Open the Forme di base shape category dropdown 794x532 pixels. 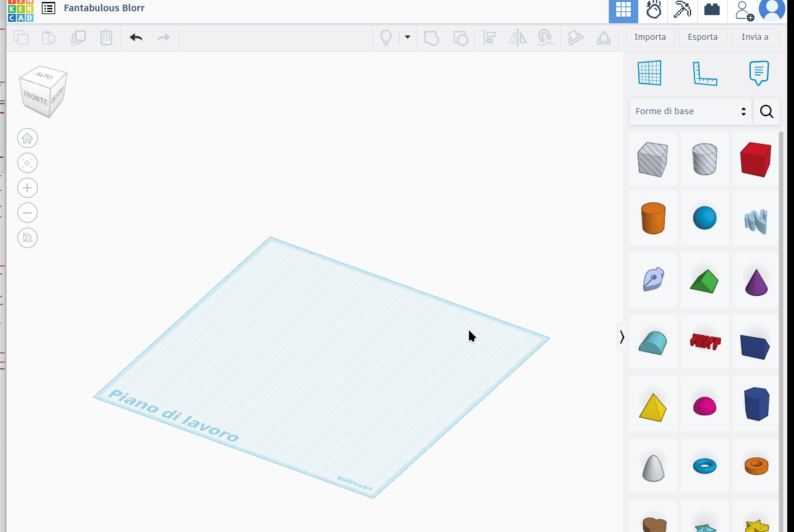tap(691, 111)
